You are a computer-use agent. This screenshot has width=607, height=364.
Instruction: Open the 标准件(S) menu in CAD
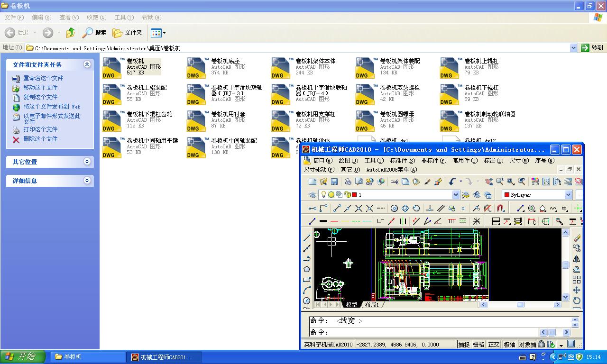click(x=402, y=161)
